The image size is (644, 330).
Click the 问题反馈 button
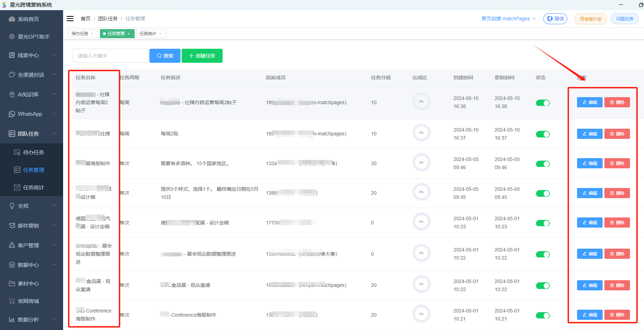[624, 19]
